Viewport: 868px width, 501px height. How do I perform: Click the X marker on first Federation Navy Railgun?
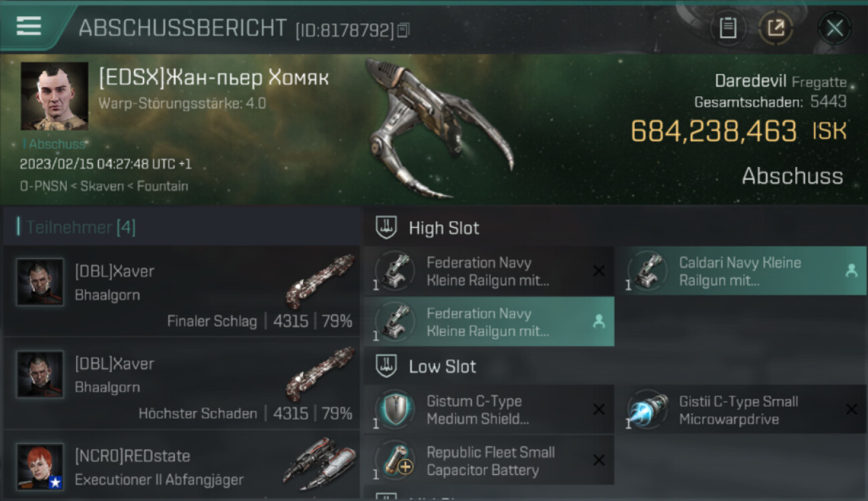pos(599,271)
